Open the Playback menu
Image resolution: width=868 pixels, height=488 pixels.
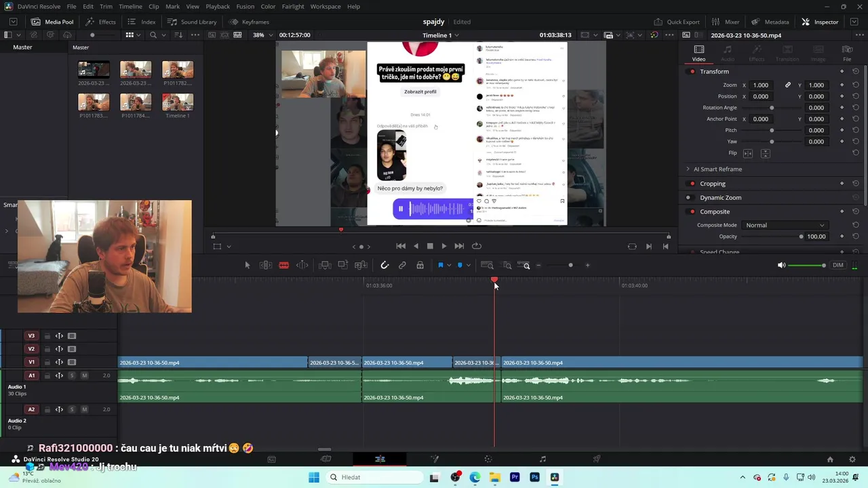pyautogui.click(x=218, y=6)
